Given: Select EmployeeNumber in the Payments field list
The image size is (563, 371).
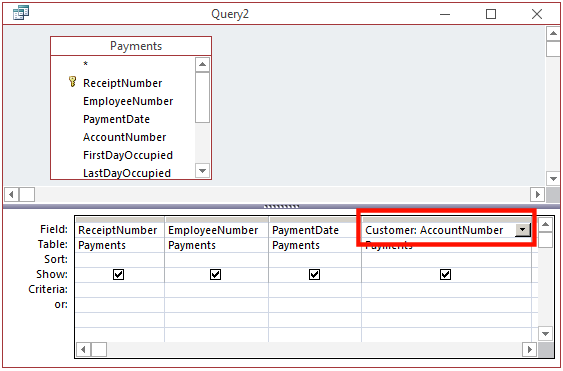Looking at the screenshot, I should (128, 101).
